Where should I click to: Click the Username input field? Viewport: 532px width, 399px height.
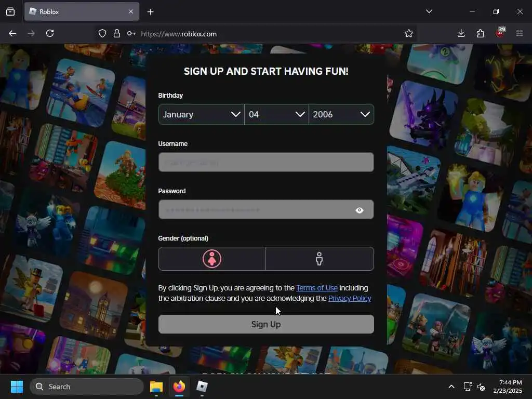point(266,162)
